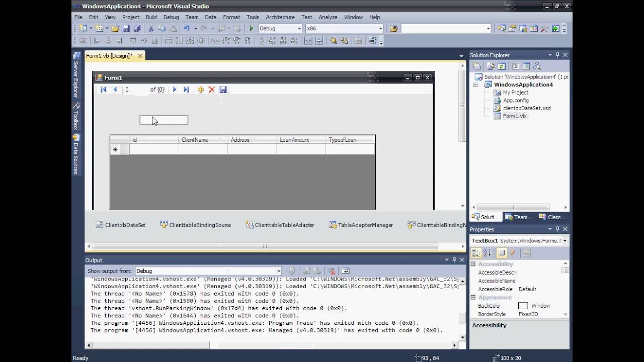
Task: Select clientdbDataSet.xsd in Solution Explorer
Action: [x=527, y=108]
